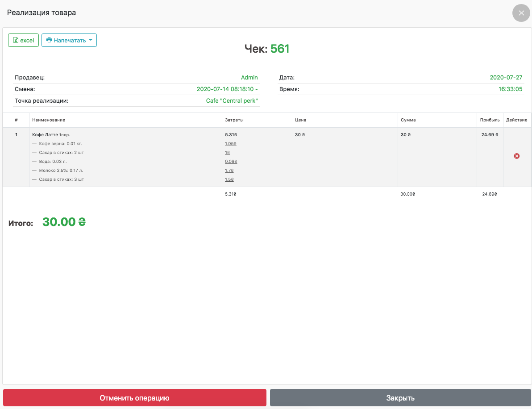Expand the Напечатать dropdown caret
532x409 pixels.
coord(91,40)
